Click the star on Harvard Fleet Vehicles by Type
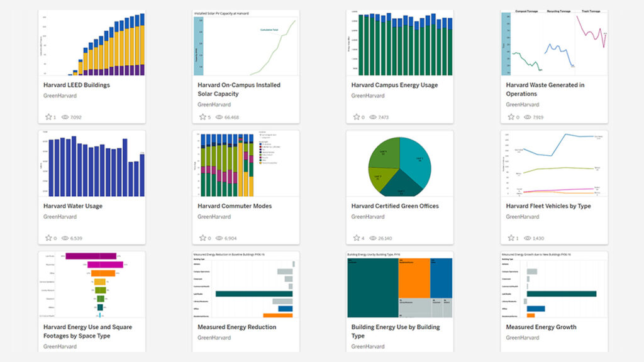The width and height of the screenshot is (644, 362). click(x=511, y=238)
